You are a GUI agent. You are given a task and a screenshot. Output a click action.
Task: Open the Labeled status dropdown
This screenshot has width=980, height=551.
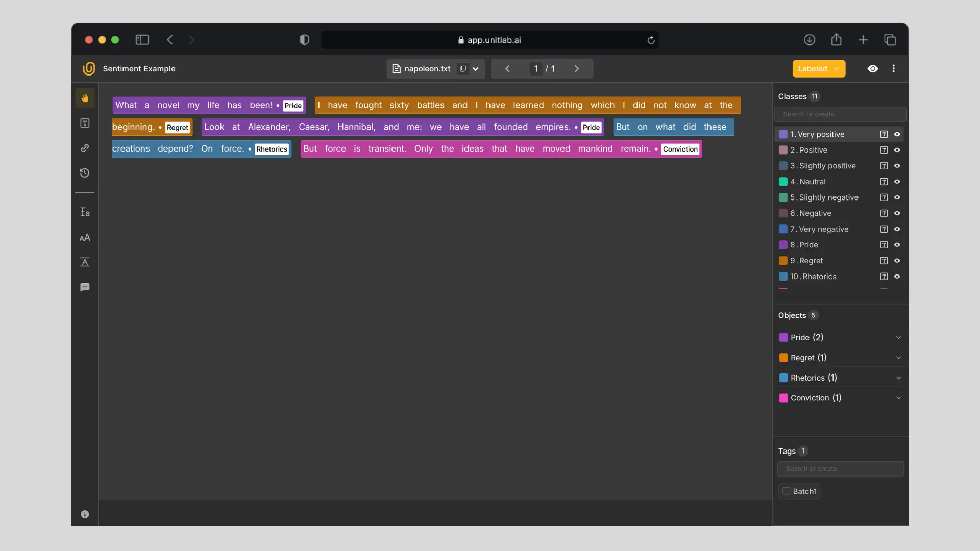tap(818, 68)
